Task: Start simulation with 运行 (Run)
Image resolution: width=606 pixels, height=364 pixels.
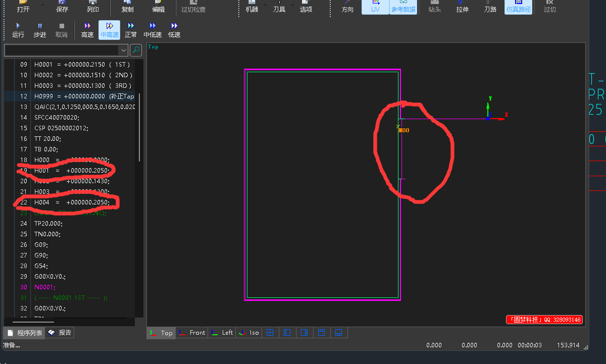Action: [x=18, y=30]
